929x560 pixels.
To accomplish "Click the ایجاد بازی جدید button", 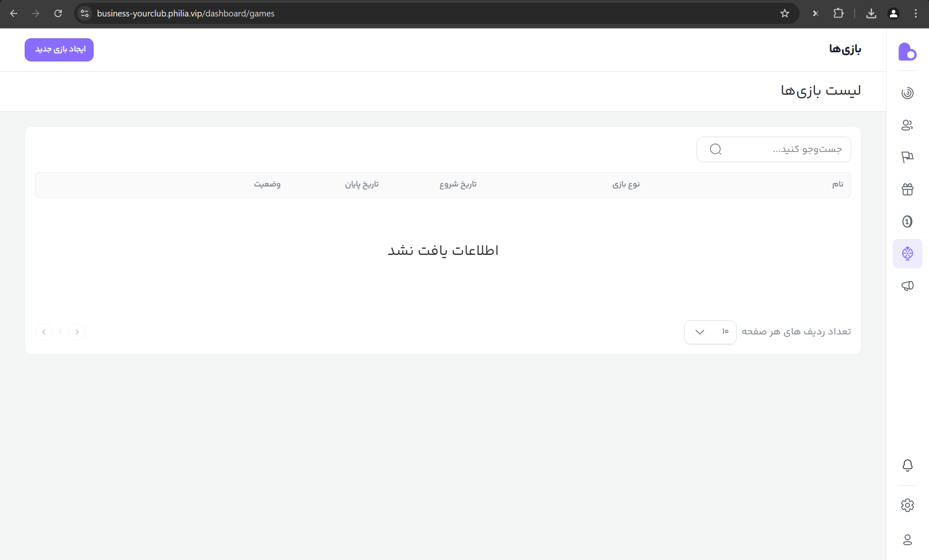I will tap(59, 50).
